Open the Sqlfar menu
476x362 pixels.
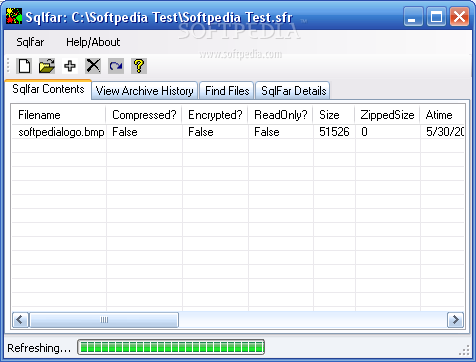point(30,42)
